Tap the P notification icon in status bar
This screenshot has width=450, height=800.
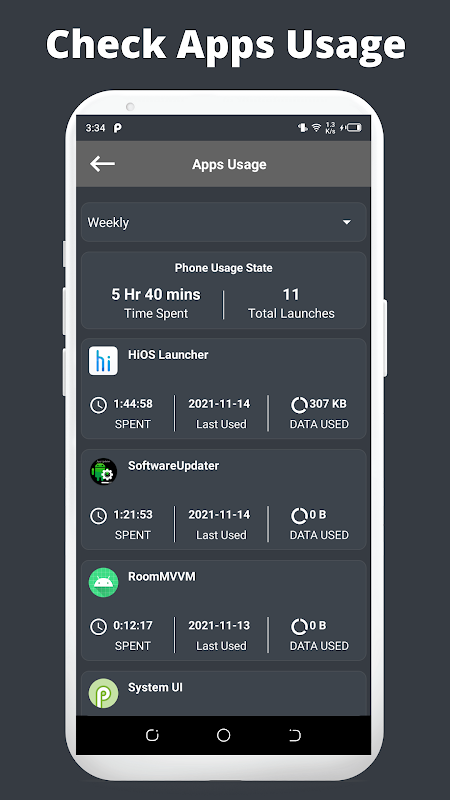117,128
